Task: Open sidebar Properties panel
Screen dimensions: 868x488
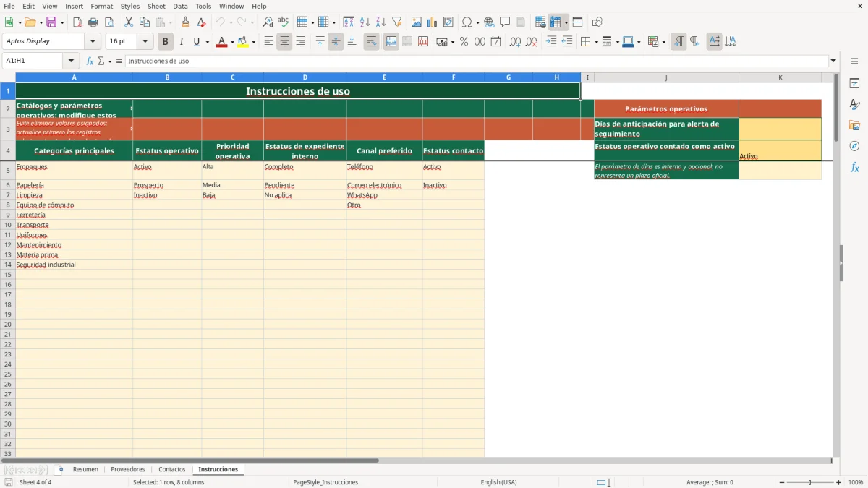Action: (854, 83)
